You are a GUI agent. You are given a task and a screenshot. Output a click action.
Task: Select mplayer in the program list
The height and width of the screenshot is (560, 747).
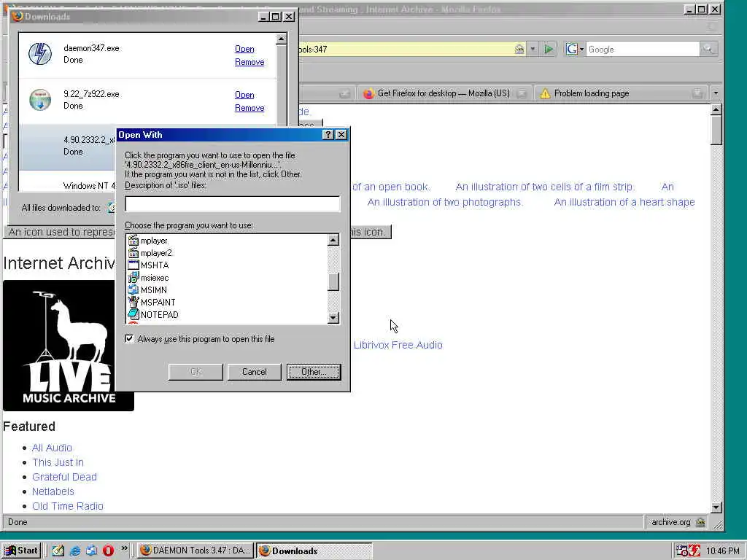[154, 241]
